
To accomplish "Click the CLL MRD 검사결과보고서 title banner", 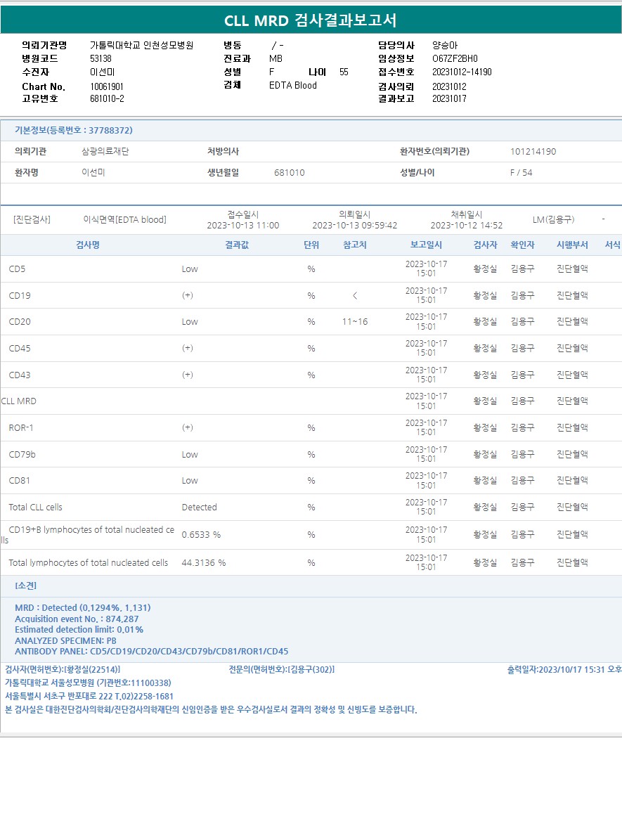I will point(311,20).
